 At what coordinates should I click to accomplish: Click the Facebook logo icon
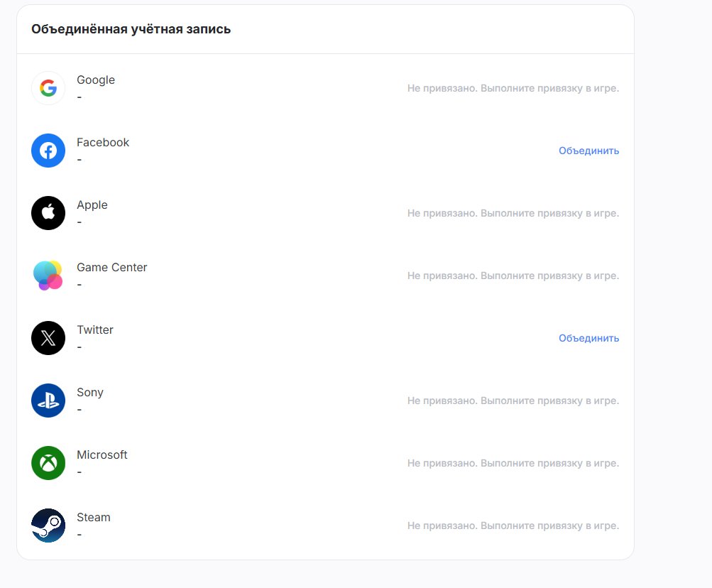pos(48,151)
